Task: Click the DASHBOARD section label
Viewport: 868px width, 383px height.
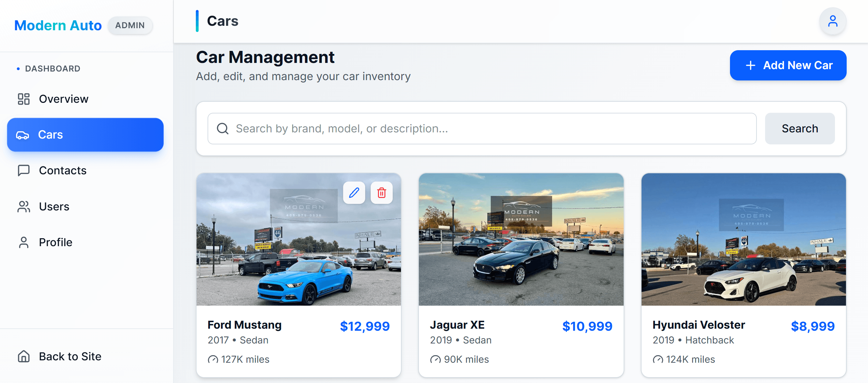Action: click(x=53, y=69)
